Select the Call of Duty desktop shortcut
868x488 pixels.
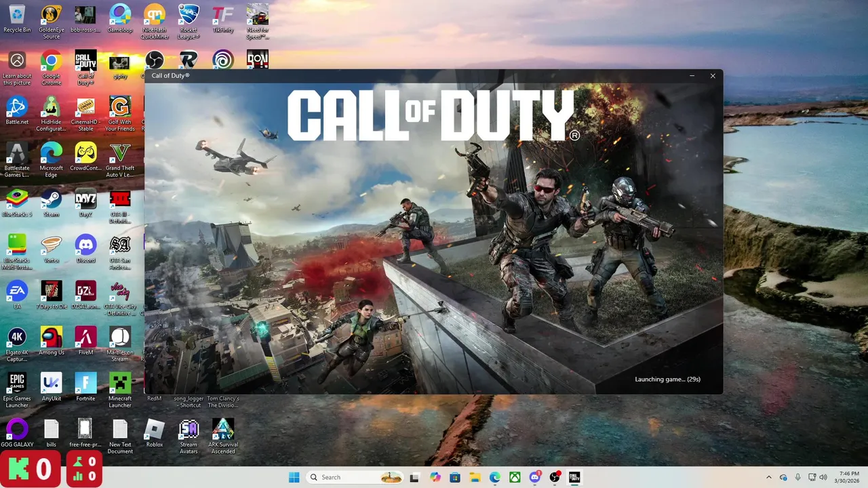click(x=85, y=68)
